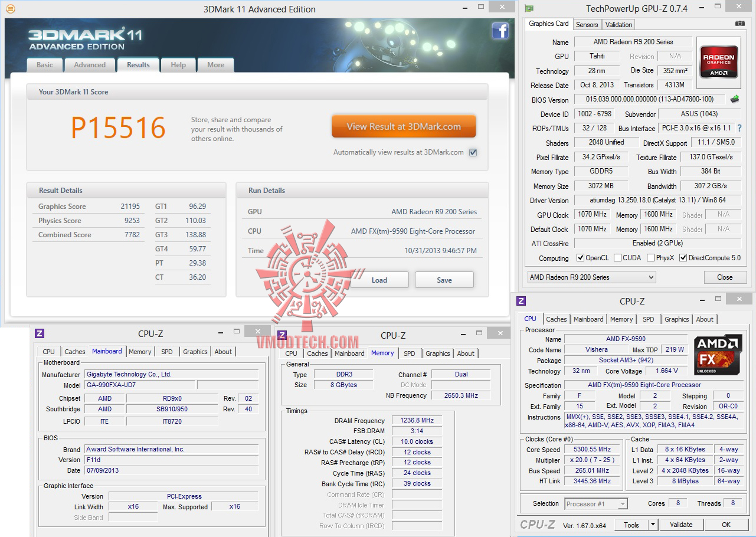The image size is (756, 537).
Task: Open Graphics tab in the CPU-Z window showing motherboard details
Action: [x=195, y=352]
